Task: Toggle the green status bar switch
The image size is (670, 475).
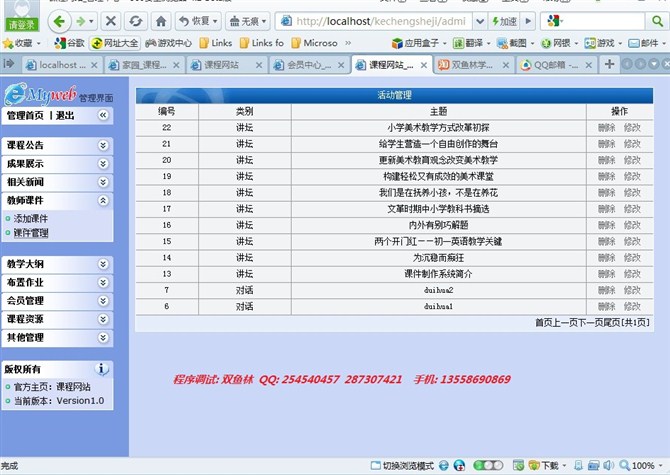Action: point(488,465)
